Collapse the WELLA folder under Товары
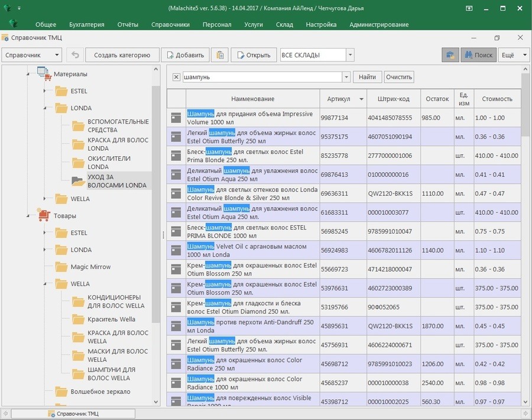The image size is (532, 420). (45, 283)
